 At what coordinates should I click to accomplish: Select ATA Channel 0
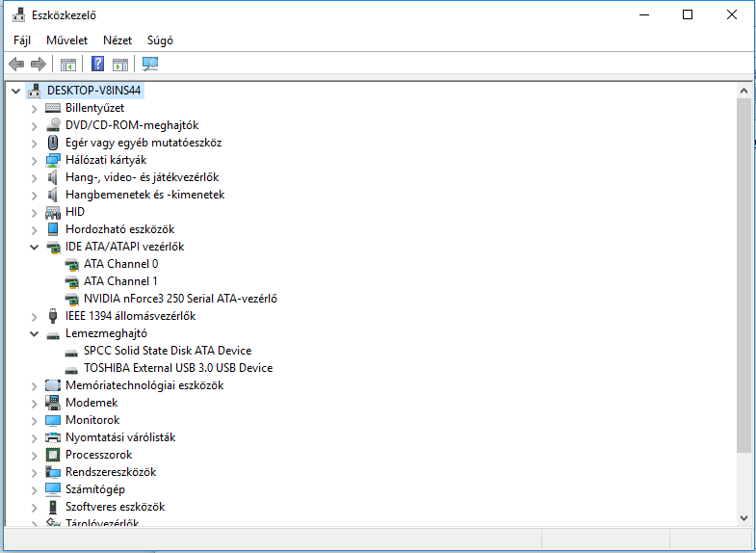(121, 264)
